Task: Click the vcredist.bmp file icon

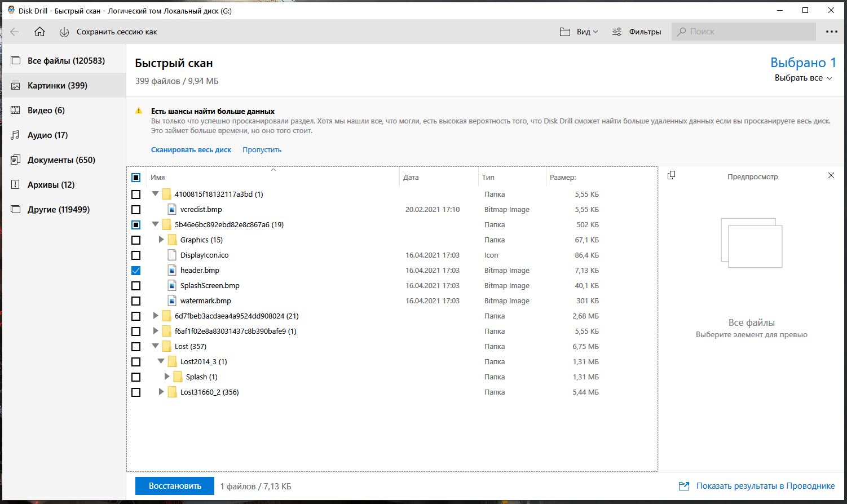Action: click(172, 209)
